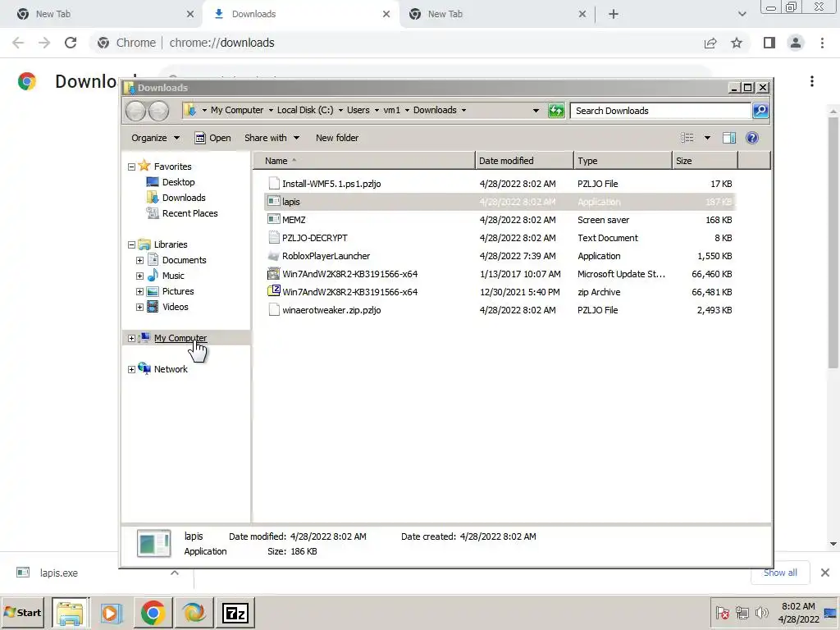
Task: Bookmark this tab star icon
Action: point(737,43)
